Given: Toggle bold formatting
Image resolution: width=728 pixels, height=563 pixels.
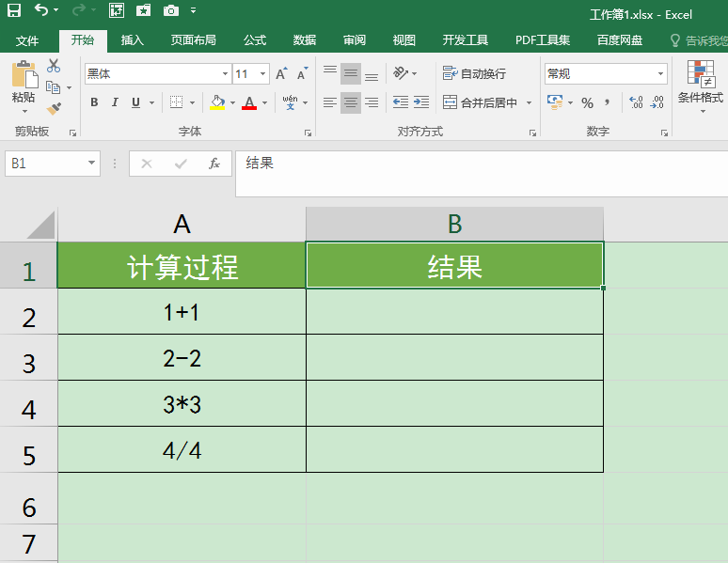Looking at the screenshot, I should (x=94, y=102).
